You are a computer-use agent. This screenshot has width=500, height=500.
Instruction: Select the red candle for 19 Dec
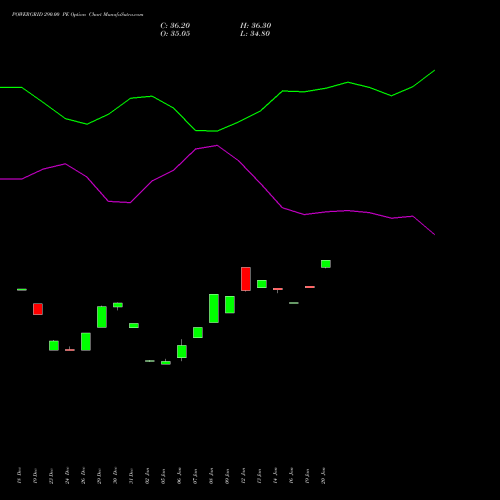click(38, 309)
